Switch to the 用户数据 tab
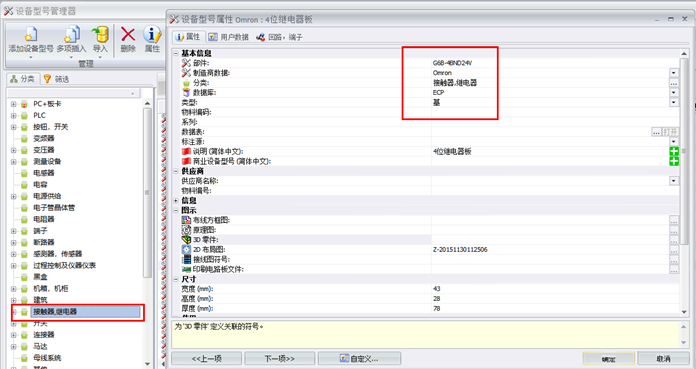The image size is (696, 369). pos(229,37)
